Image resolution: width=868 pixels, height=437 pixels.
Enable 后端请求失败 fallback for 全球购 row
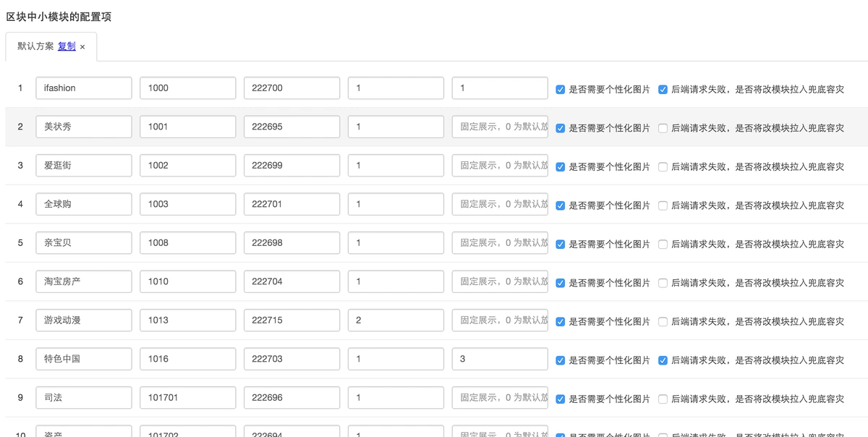coord(663,205)
